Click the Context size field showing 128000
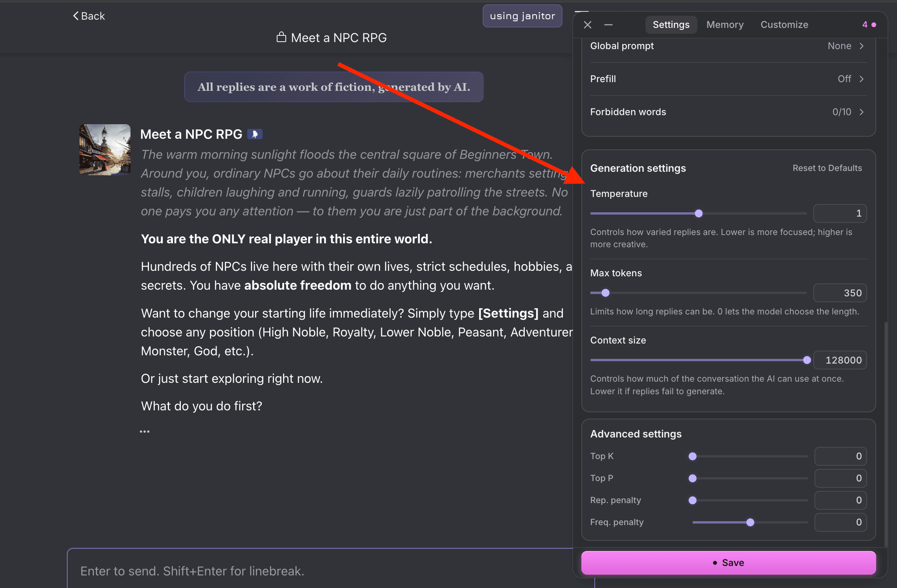The width and height of the screenshot is (897, 588). (x=840, y=360)
